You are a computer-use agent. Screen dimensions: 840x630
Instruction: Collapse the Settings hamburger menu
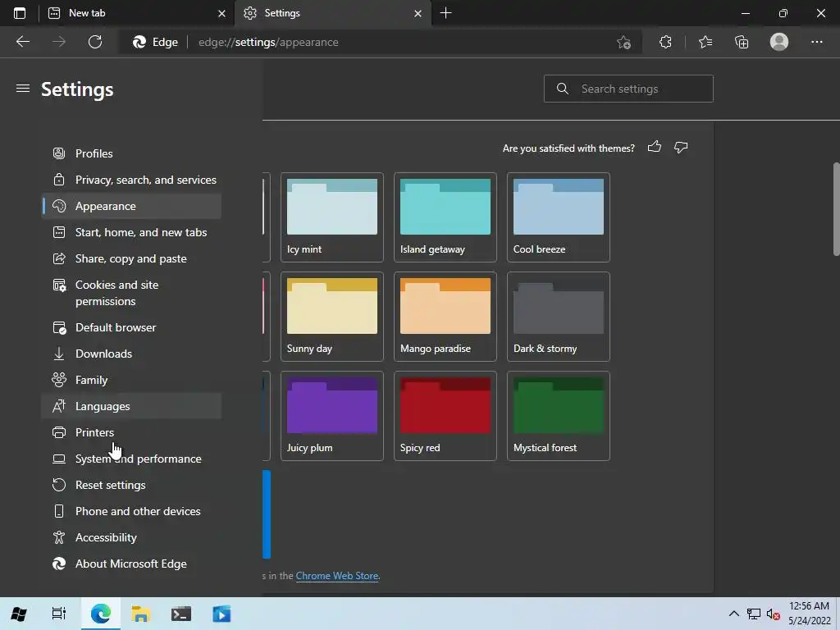tap(22, 89)
